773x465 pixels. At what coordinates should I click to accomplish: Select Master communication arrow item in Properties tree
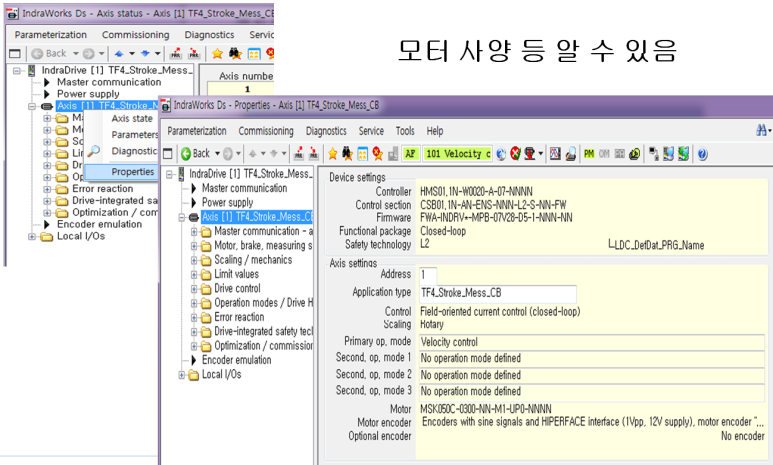coord(245,188)
